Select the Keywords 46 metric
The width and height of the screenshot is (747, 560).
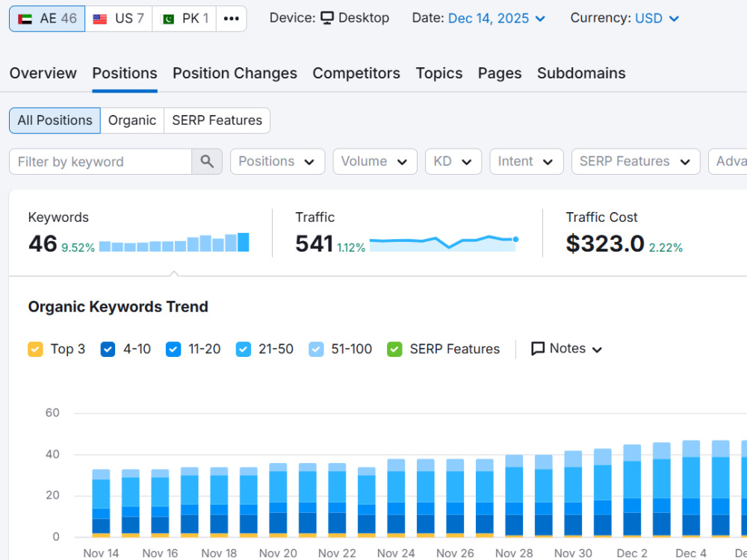click(x=43, y=243)
